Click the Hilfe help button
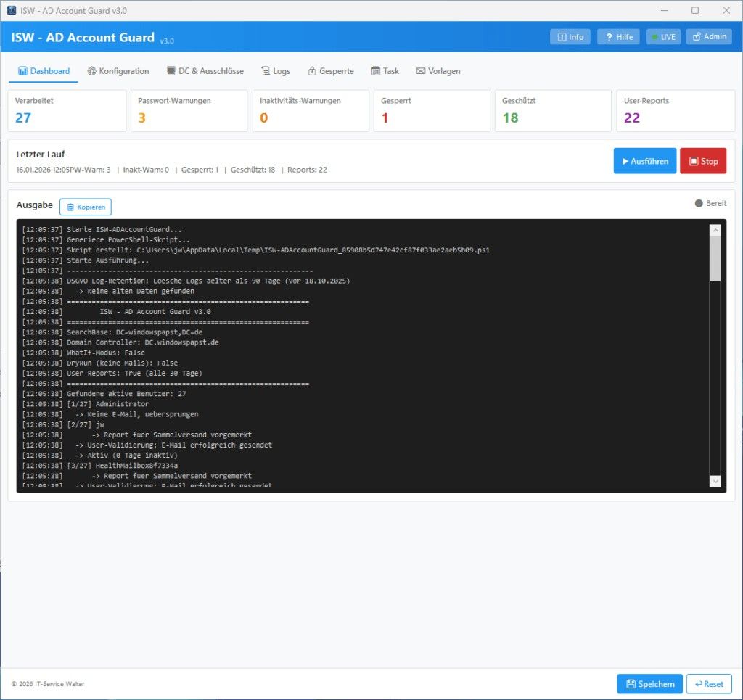Viewport: 743px width, 700px height. pyautogui.click(x=618, y=37)
